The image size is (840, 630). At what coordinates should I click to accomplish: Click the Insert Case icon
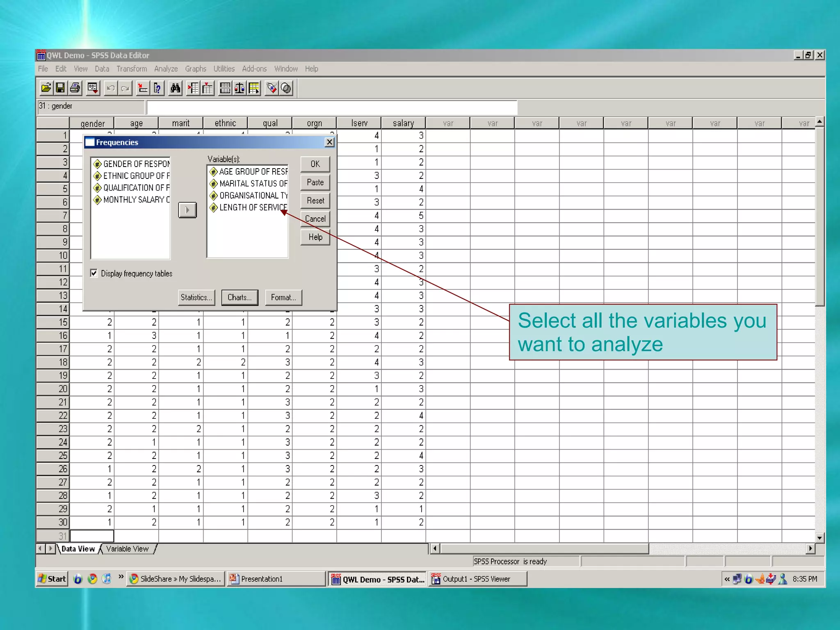pos(193,88)
